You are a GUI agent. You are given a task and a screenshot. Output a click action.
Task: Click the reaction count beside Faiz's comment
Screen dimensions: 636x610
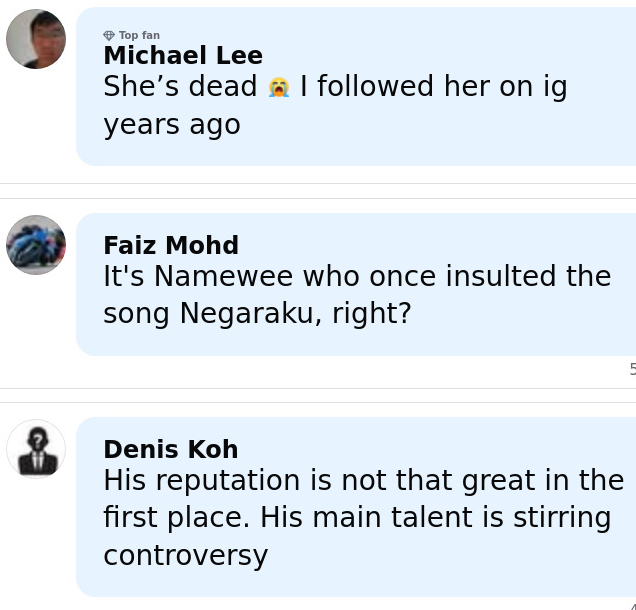632,369
